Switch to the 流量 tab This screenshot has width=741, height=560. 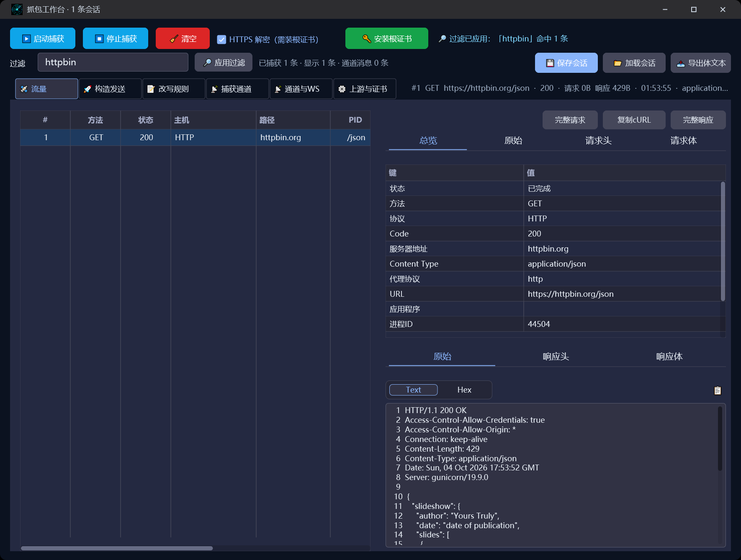click(x=46, y=89)
